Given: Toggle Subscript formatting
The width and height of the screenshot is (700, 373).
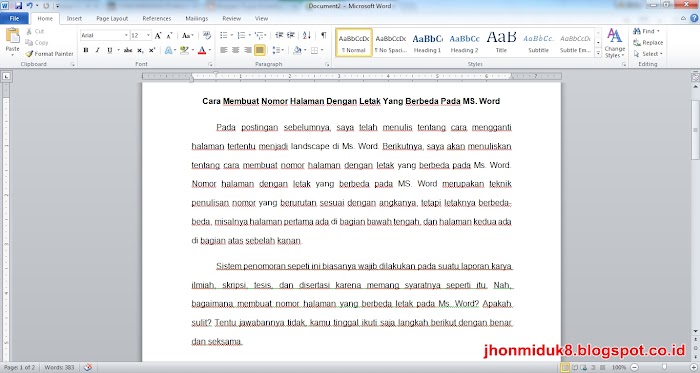Looking at the screenshot, I should pyautogui.click(x=140, y=50).
